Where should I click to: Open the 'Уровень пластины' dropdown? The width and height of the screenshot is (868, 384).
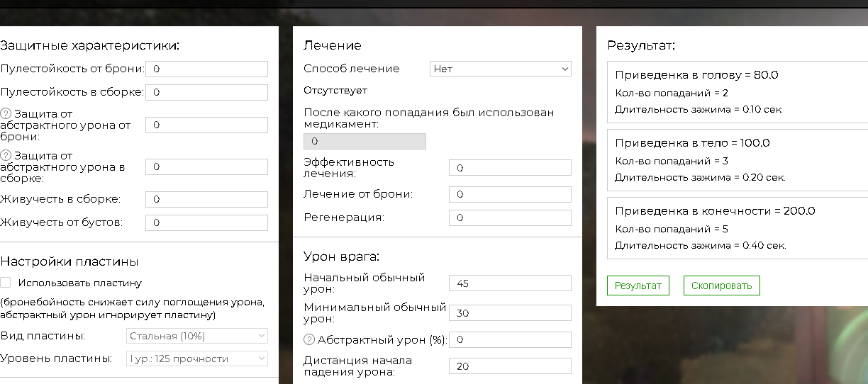[197, 358]
